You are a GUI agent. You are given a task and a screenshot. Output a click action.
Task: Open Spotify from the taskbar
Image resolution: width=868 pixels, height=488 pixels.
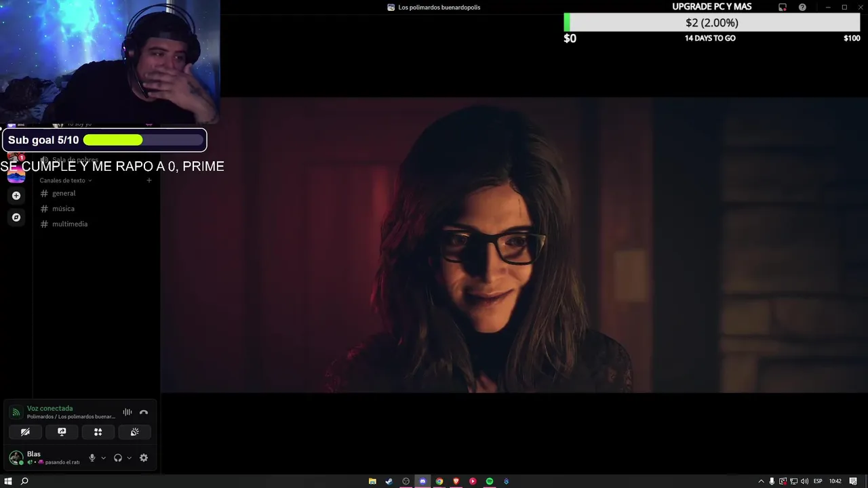pos(490,481)
